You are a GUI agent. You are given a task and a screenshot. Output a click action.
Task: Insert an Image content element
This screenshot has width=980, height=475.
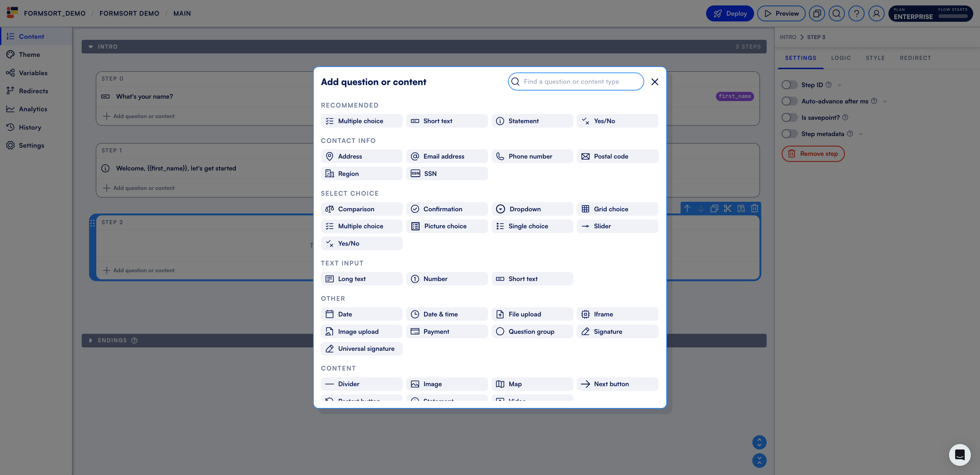[x=447, y=384]
